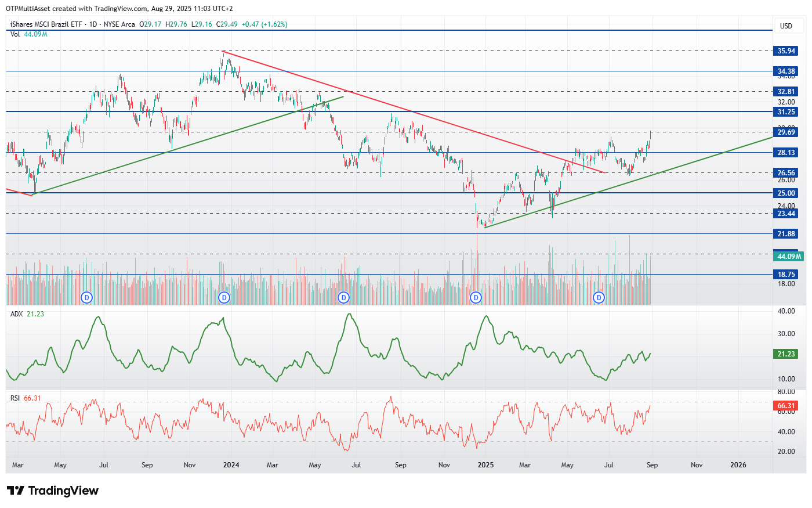Click the 10.00 value on ADX scale
Viewport: 812px width, 508px height.
point(786,379)
